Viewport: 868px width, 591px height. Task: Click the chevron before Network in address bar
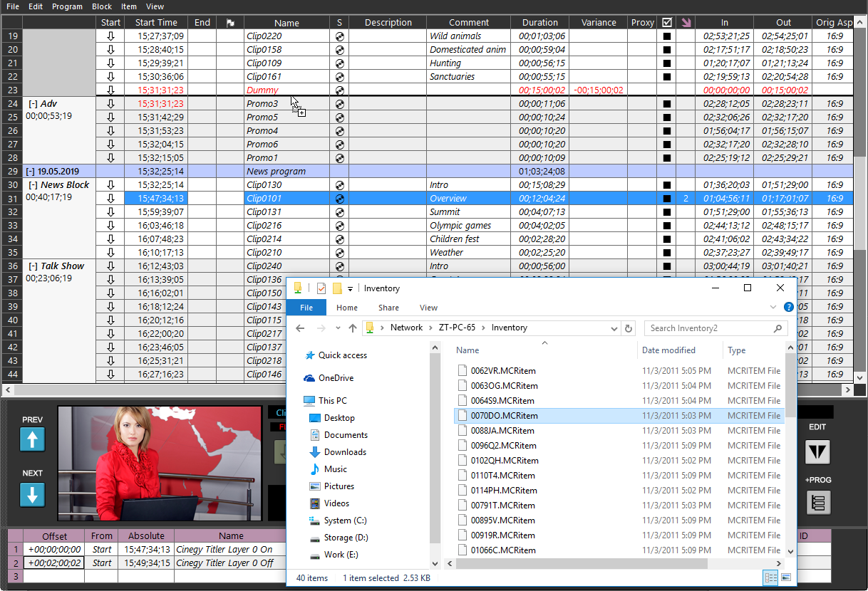pos(383,328)
